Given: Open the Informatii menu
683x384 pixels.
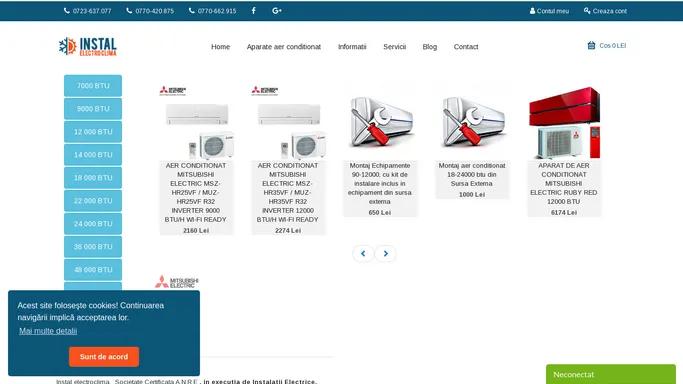Looking at the screenshot, I should coord(352,47).
